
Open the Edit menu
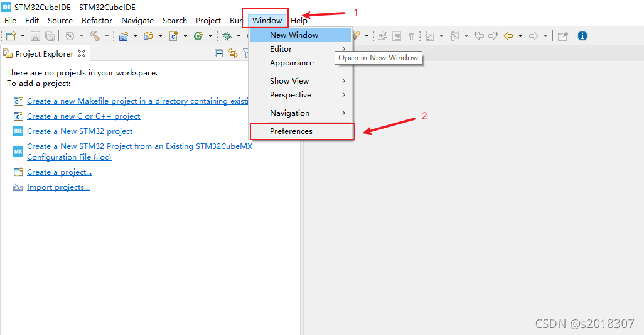pos(32,21)
